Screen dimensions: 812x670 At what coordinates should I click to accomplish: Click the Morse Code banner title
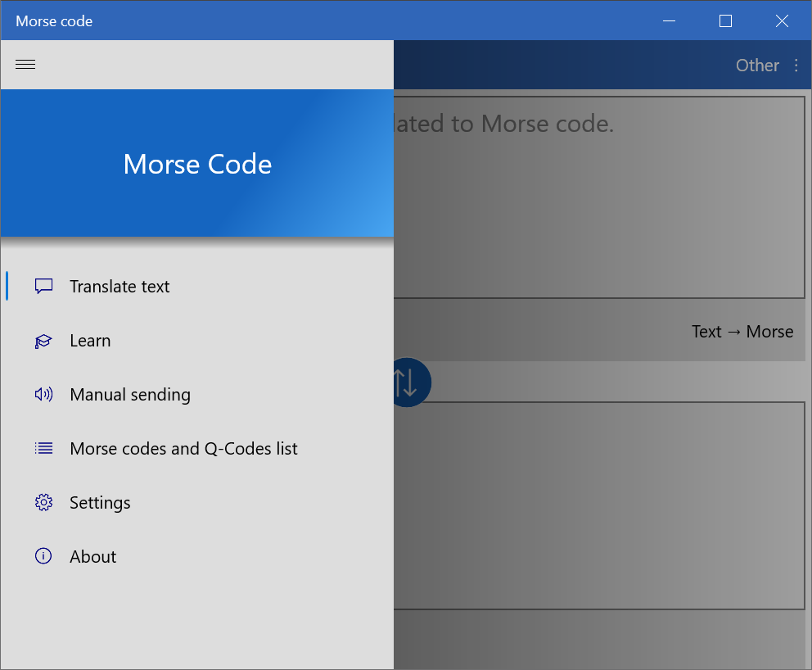tap(197, 165)
